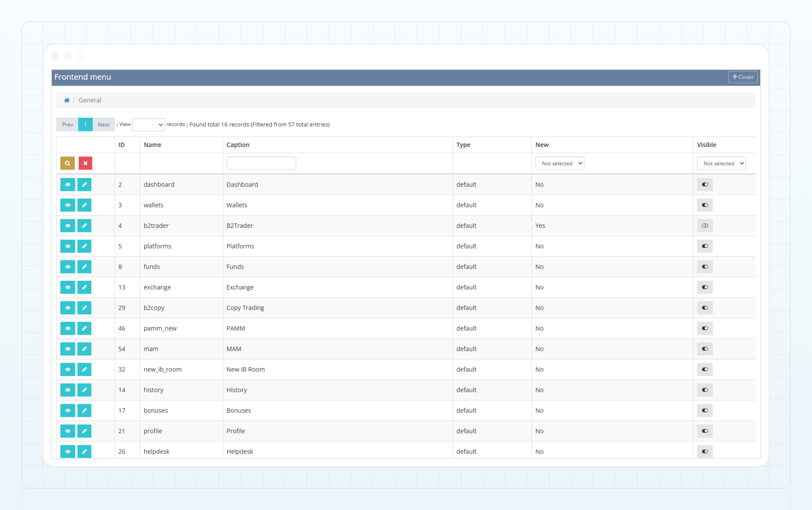Edit the b2trader row with pencil icon

pyautogui.click(x=84, y=226)
